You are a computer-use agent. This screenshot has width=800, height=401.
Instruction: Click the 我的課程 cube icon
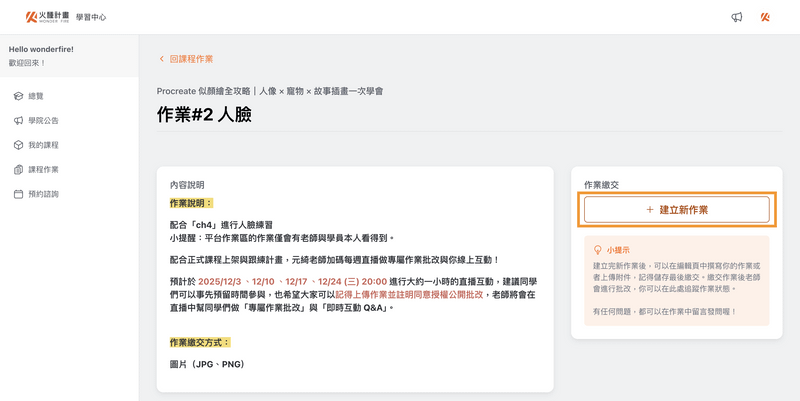[x=18, y=145]
